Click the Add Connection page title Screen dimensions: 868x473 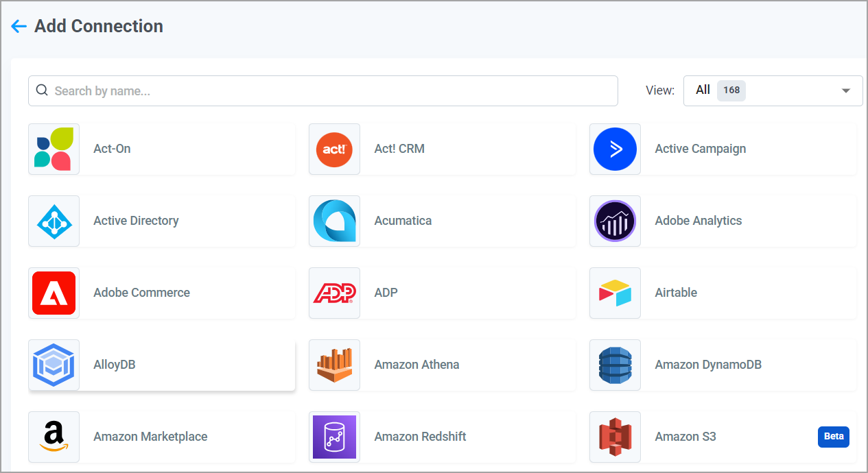[x=99, y=26]
